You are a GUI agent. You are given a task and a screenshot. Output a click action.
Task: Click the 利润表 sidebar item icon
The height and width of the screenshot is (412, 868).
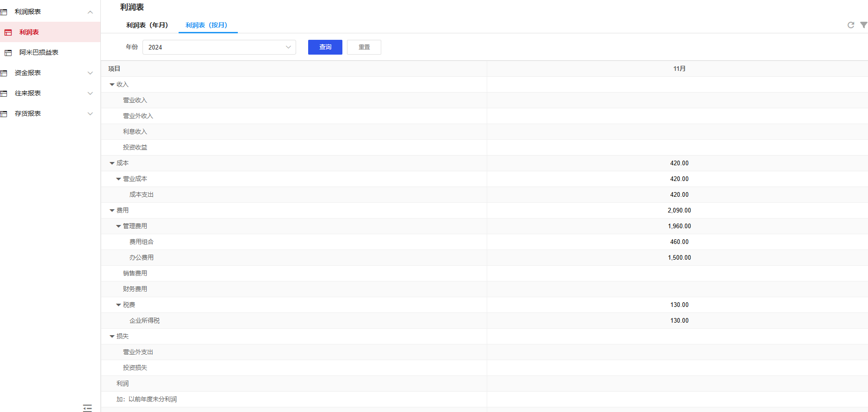(x=8, y=32)
